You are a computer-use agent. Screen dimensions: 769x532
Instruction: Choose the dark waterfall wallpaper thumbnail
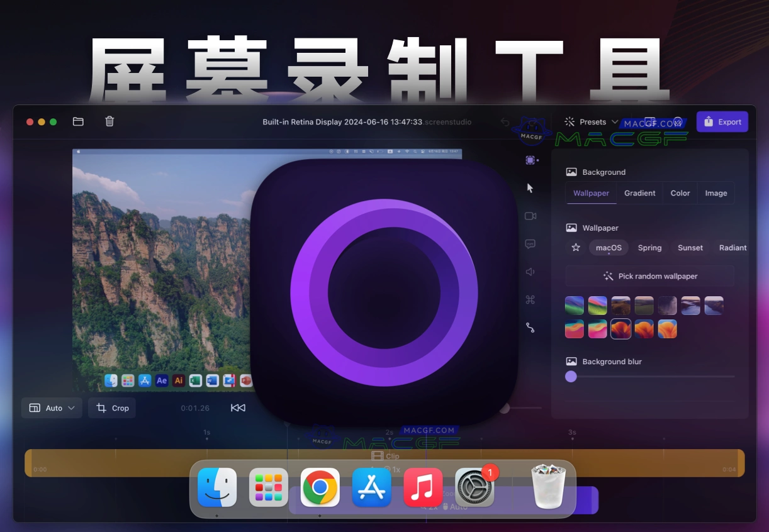(x=667, y=306)
